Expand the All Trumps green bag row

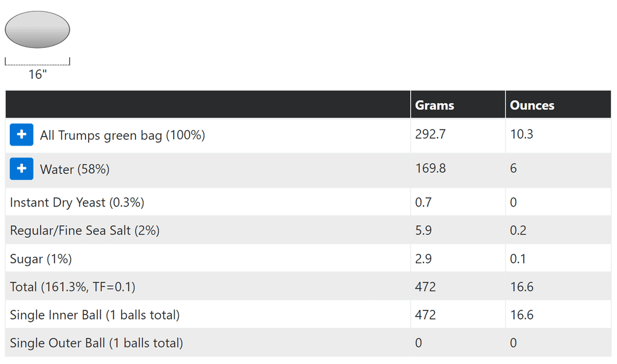[22, 135]
